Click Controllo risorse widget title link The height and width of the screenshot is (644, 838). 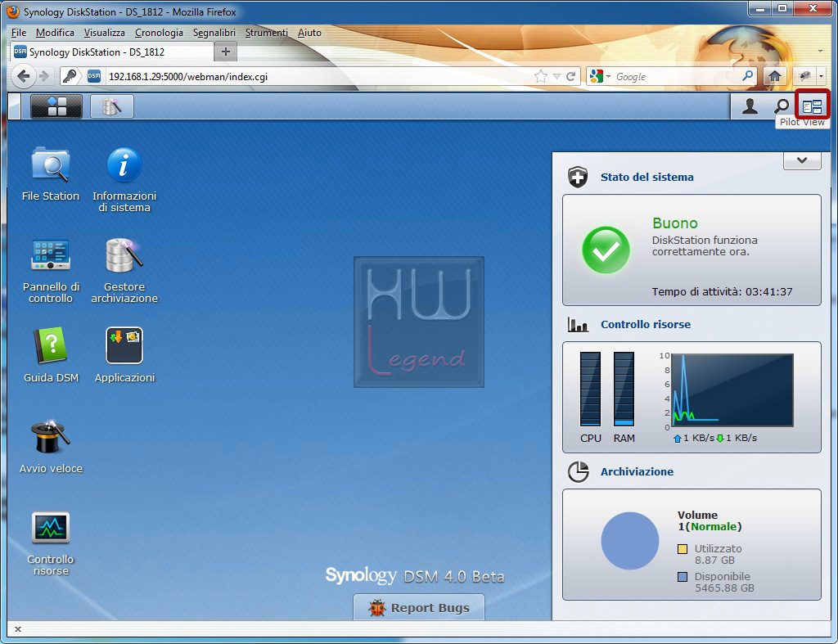point(645,324)
